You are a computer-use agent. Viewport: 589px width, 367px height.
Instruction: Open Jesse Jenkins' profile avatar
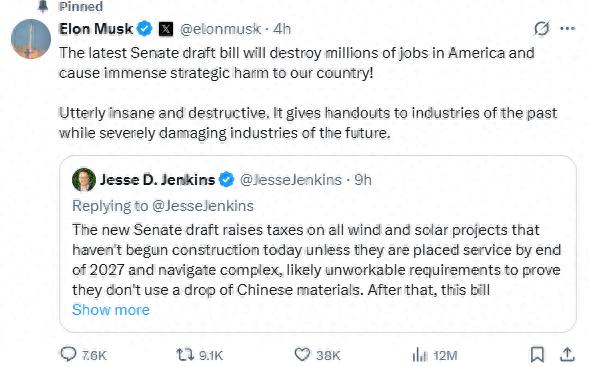point(84,180)
